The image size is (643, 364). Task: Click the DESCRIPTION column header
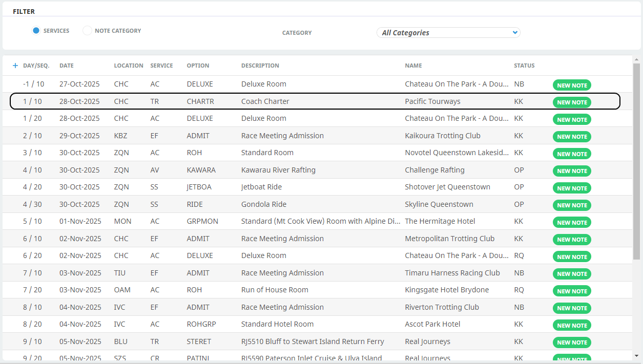(x=260, y=66)
